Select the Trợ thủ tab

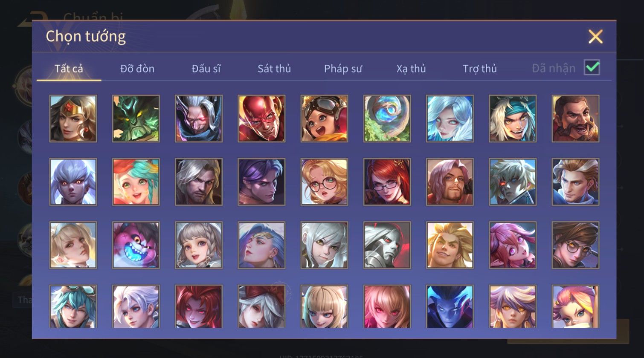480,69
